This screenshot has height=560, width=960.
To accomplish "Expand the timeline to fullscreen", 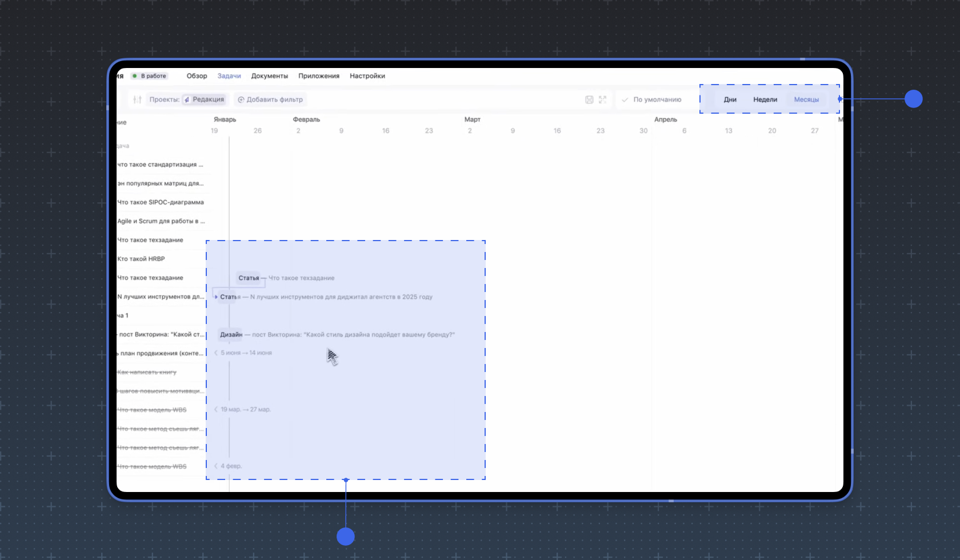I will point(602,99).
